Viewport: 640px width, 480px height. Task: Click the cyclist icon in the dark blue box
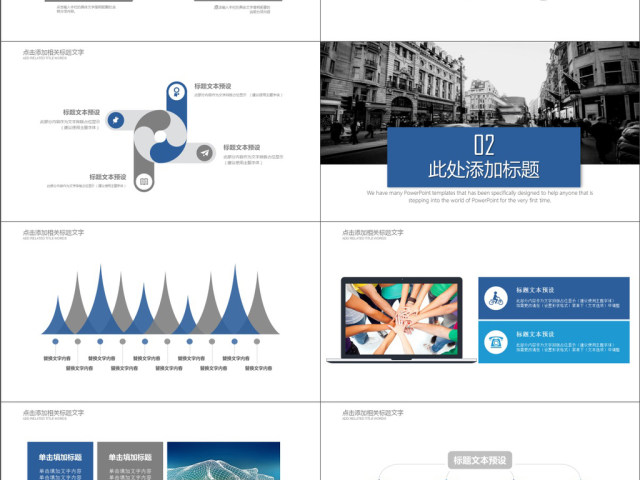click(496, 298)
